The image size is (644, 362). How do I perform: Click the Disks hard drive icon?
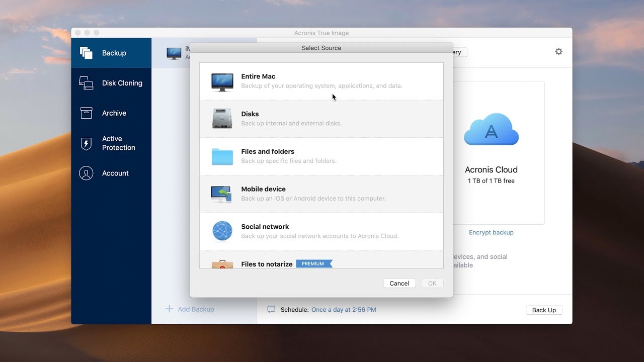(x=222, y=119)
